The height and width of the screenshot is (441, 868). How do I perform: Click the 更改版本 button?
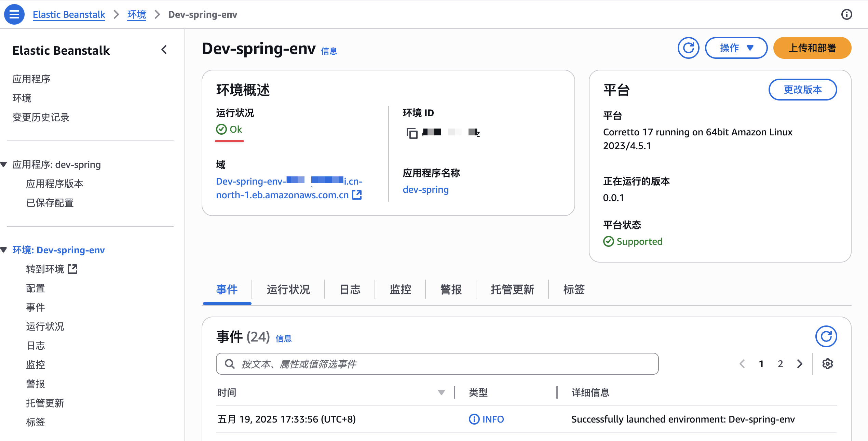pyautogui.click(x=802, y=90)
